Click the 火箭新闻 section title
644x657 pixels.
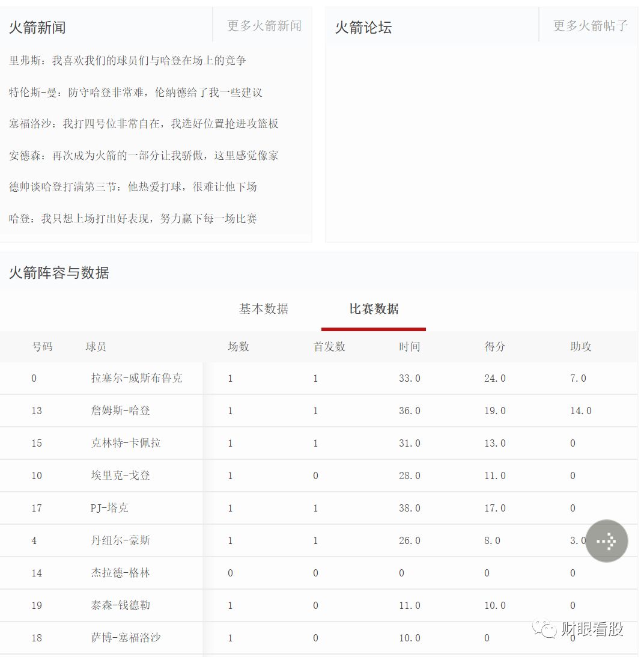point(37,28)
